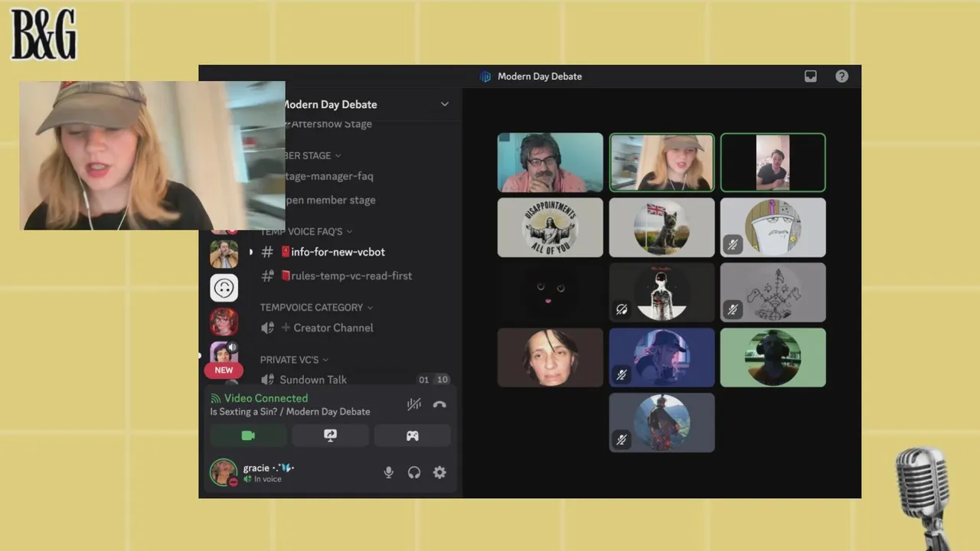Select the close-up face photo tile
This screenshot has width=980, height=551.
pos(550,357)
